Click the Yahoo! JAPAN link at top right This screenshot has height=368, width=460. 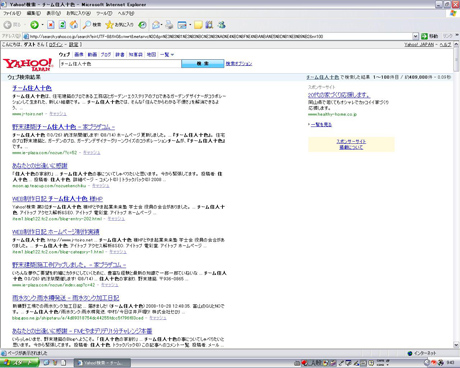pos(419,44)
